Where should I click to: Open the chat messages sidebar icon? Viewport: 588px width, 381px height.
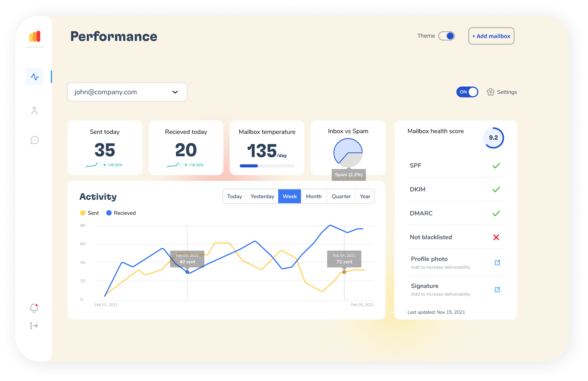pyautogui.click(x=35, y=140)
